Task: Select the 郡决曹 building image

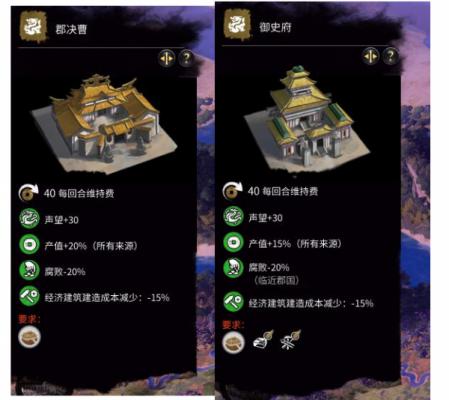Action: coord(105,124)
